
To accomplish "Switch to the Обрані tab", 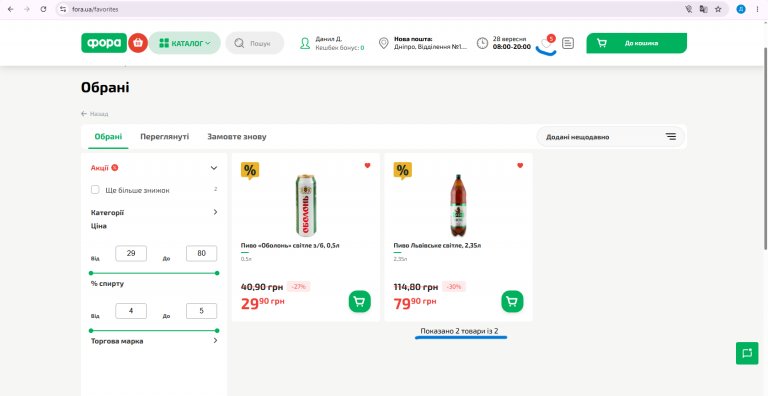I will point(108,137).
